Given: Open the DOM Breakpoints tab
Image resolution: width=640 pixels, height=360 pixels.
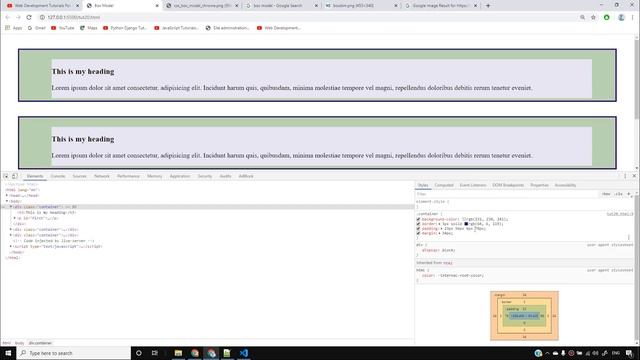Looking at the screenshot, I should [508, 185].
